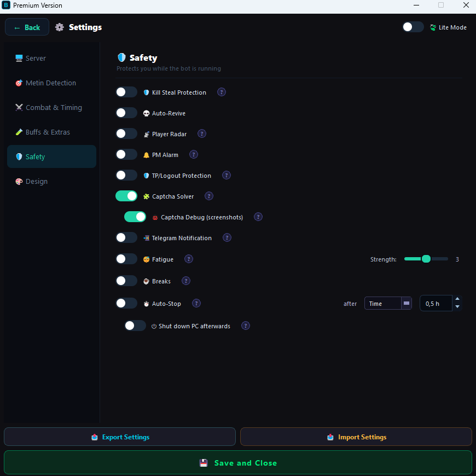This screenshot has height=476, width=476.
Task: Click the stopwatch icon beside Auto-Stop
Action: [146, 304]
